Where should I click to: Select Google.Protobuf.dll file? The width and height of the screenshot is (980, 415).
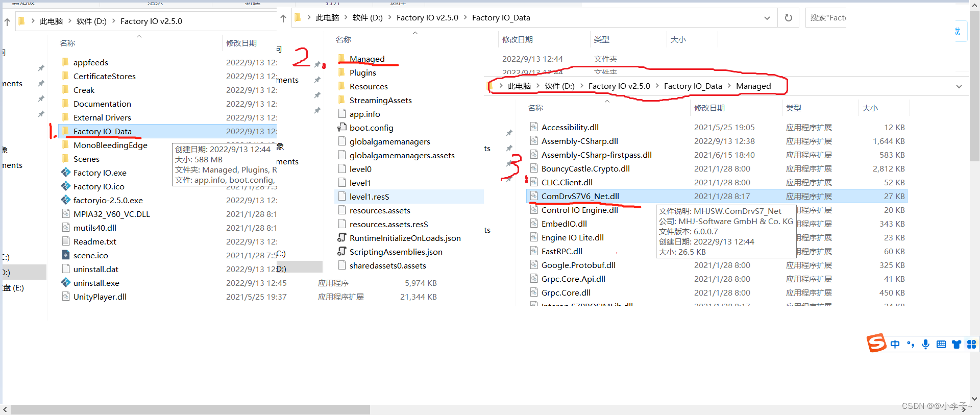coord(578,265)
